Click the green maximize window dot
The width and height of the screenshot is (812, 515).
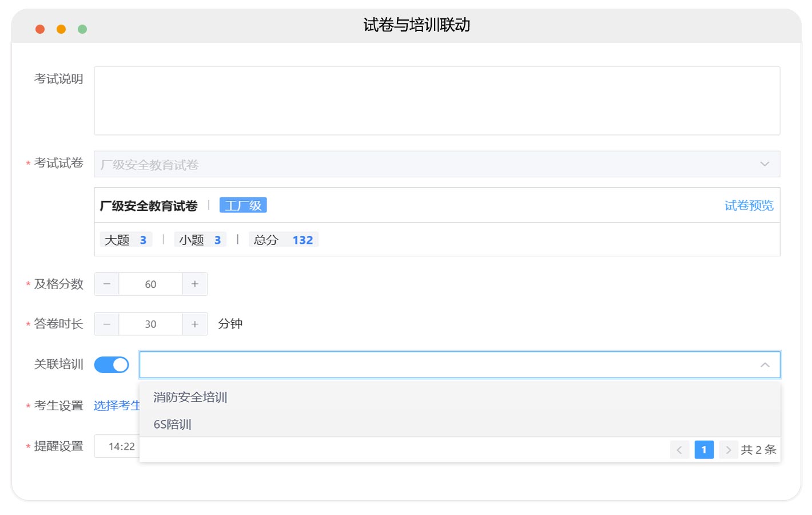tap(82, 29)
